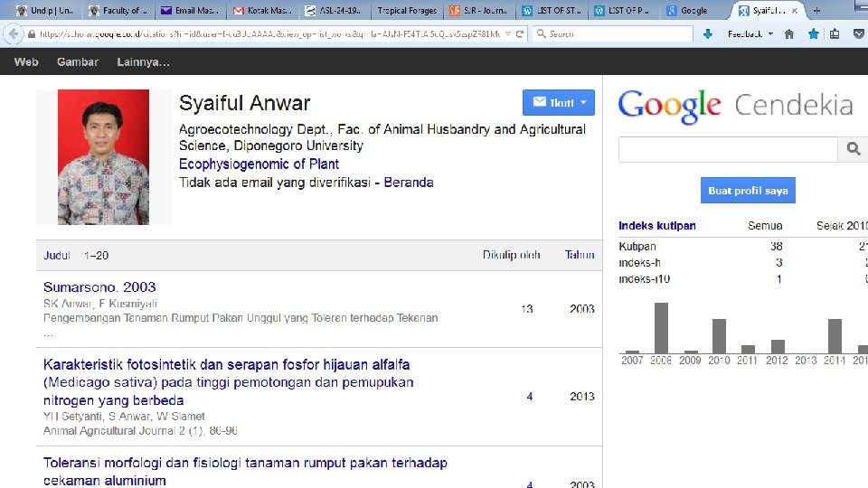The height and width of the screenshot is (488, 868).
Task: Switch to the LIST OF P tab
Action: tap(624, 11)
